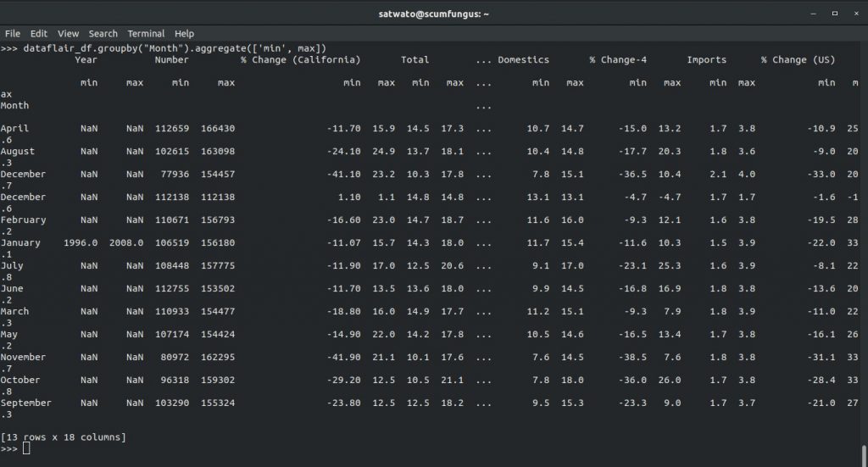Click the value -24.10 in August row
Viewport: 868px width, 467px height.
[x=343, y=151]
